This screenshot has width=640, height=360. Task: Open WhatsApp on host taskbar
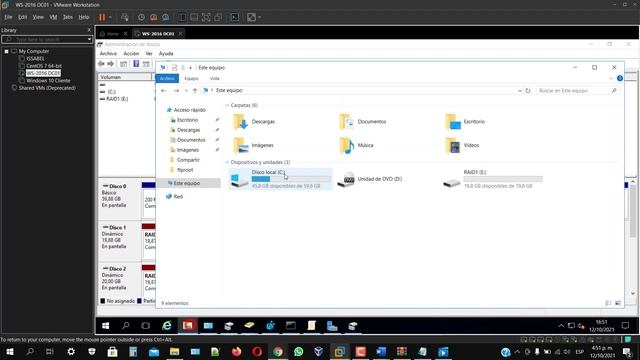(x=298, y=351)
